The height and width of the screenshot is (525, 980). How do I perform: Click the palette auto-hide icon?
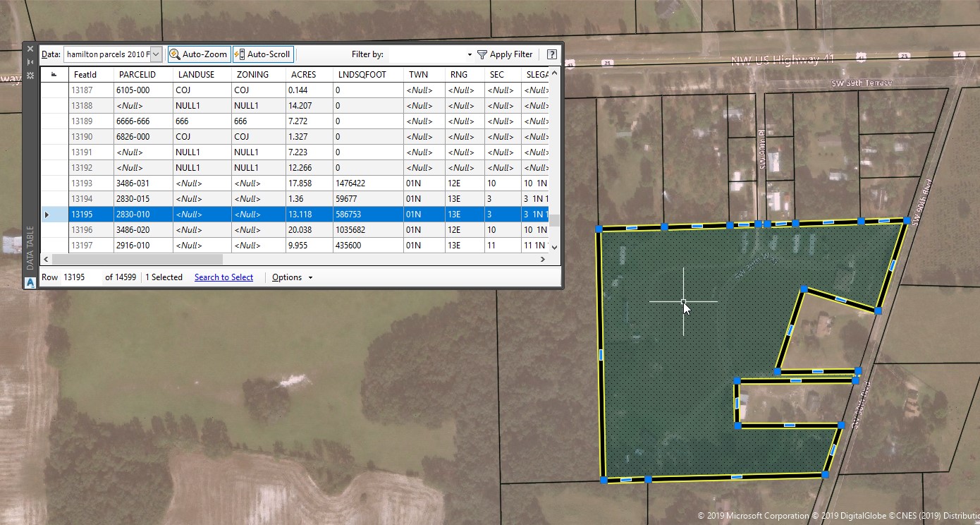pyautogui.click(x=30, y=62)
